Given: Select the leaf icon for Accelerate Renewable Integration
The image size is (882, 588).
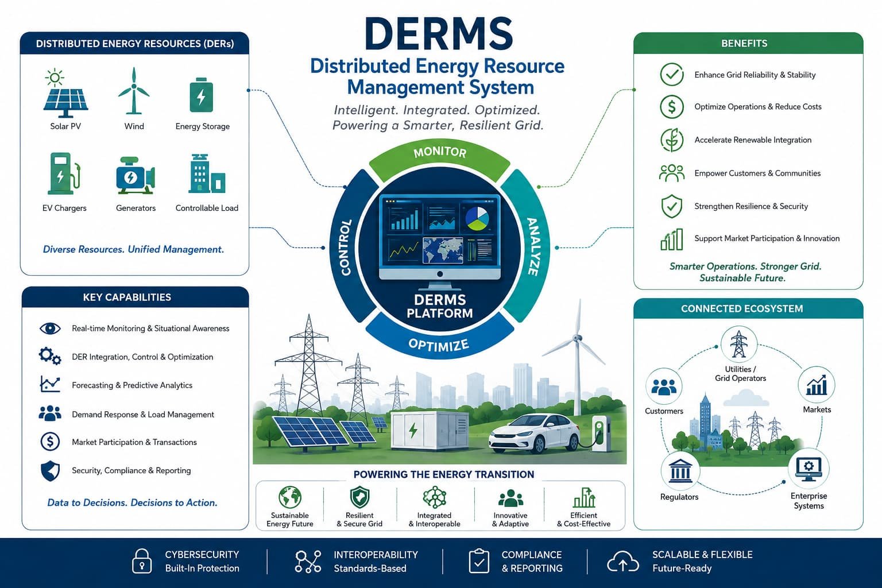Looking at the screenshot, I should pyautogui.click(x=671, y=140).
